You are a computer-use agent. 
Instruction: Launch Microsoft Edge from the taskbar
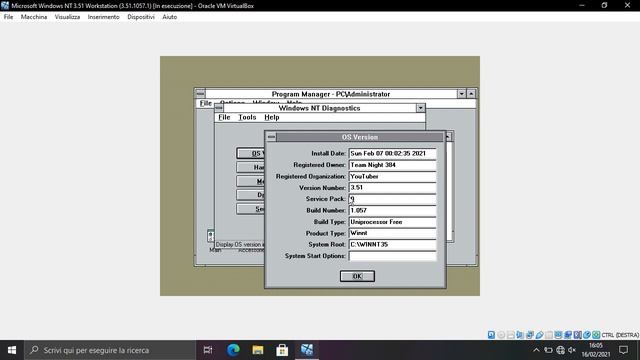point(233,350)
